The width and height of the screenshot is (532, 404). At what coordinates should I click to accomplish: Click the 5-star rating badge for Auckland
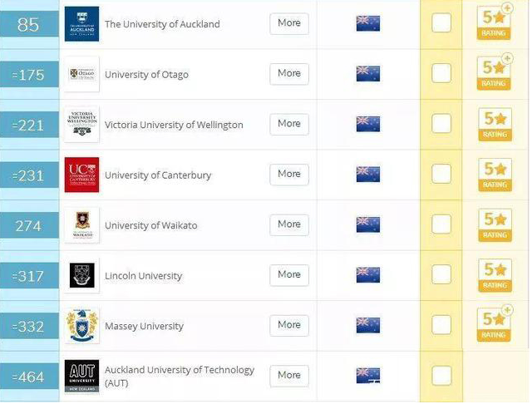point(494,23)
